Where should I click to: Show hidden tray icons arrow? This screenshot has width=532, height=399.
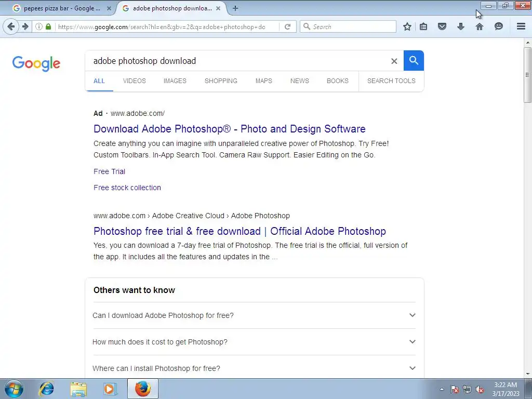(442, 389)
